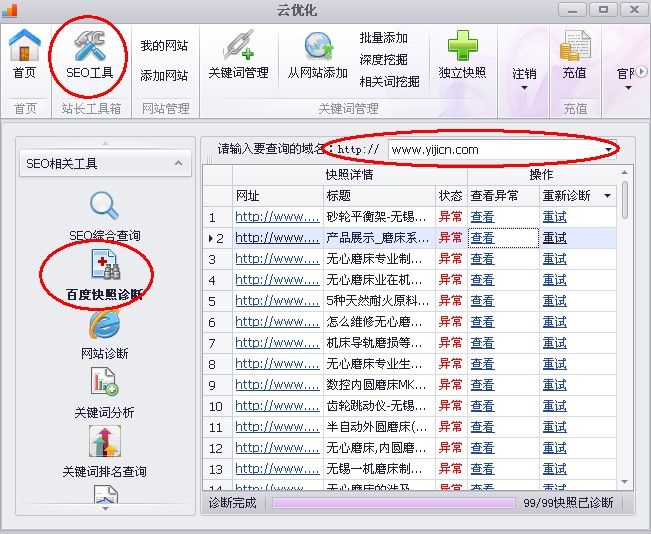Open the 重新诊断 column filter arrow

pos(607,196)
